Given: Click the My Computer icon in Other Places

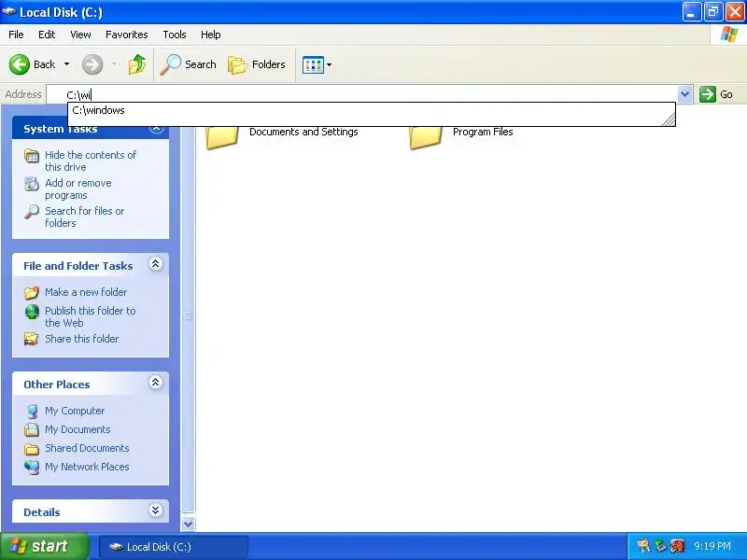Looking at the screenshot, I should tap(32, 411).
